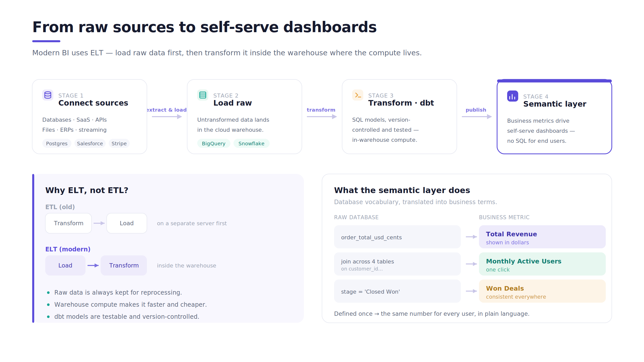The width and height of the screenshot is (644, 362).
Task: Click the table icon in Stage 2
Action: (x=203, y=95)
